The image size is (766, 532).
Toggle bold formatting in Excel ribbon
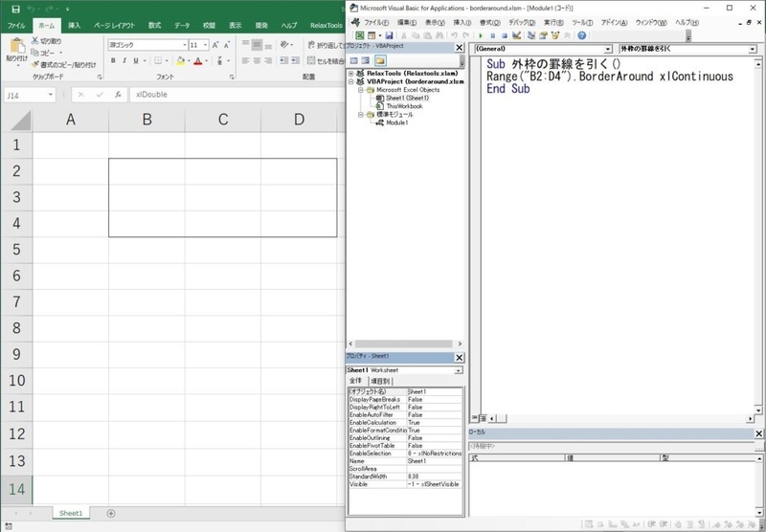tap(113, 60)
